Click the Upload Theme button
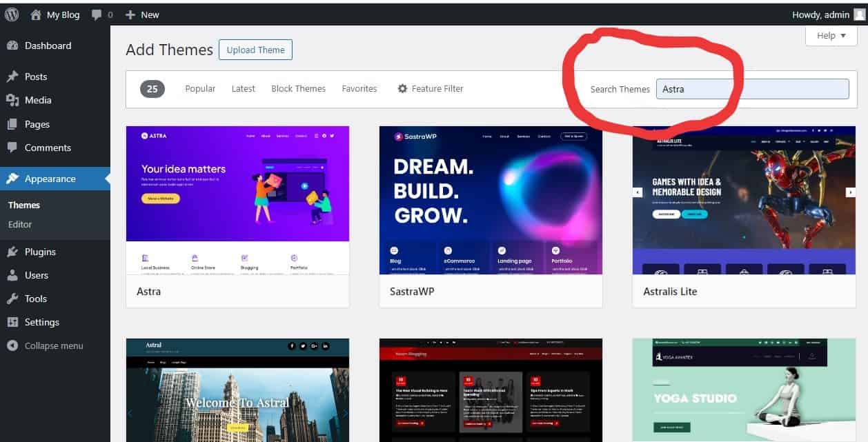This screenshot has height=442, width=868. 256,50
